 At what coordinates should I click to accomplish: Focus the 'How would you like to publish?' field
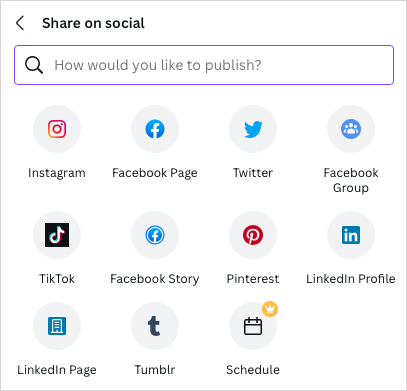tap(204, 65)
